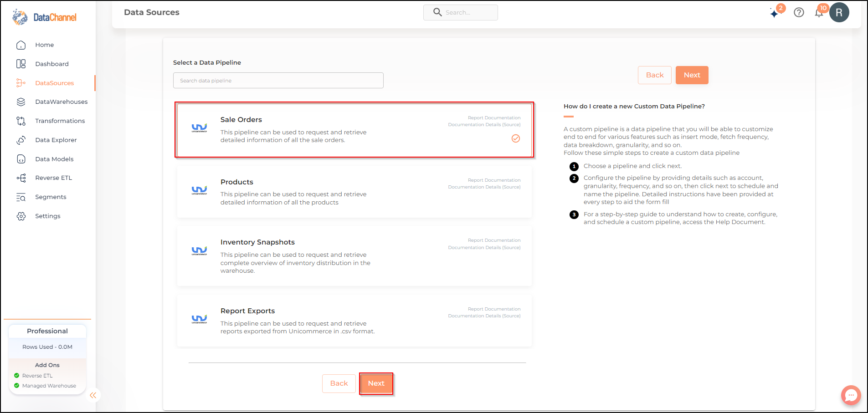Open Segments menu item

point(51,197)
